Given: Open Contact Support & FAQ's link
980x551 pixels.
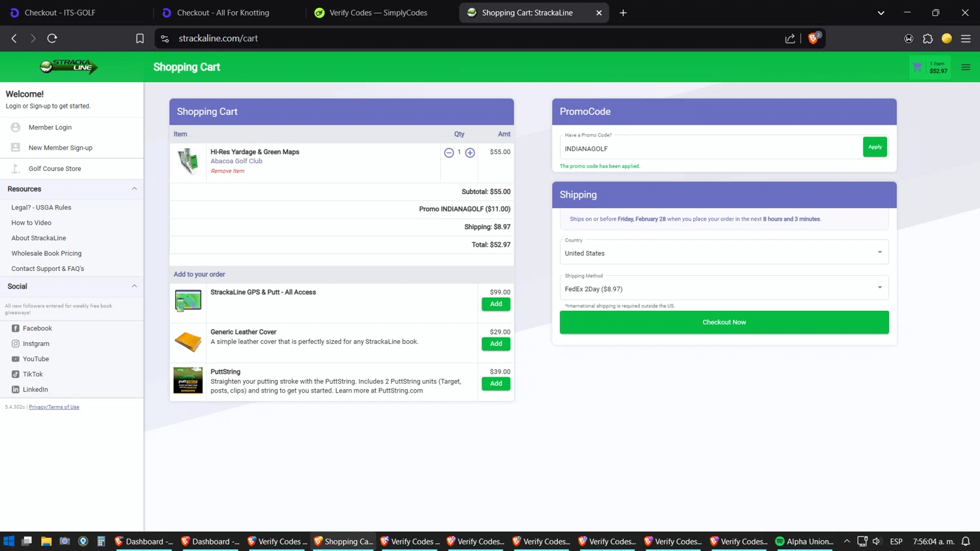Looking at the screenshot, I should point(48,268).
